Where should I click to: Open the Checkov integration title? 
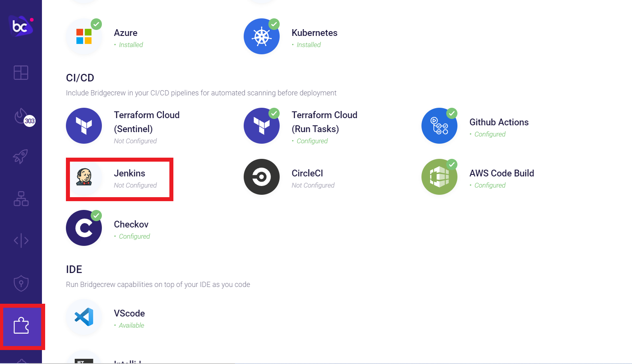131,224
